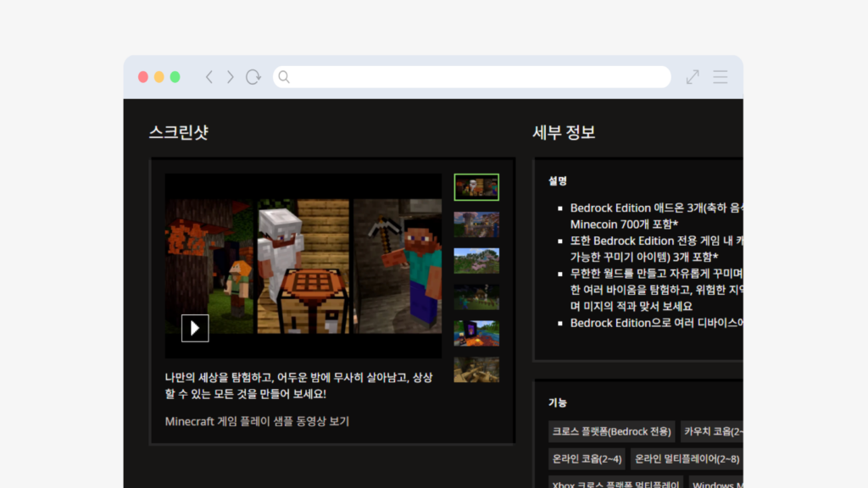The height and width of the screenshot is (488, 868).
Task: Select the first green-outlined video thumbnail
Action: pos(476,187)
